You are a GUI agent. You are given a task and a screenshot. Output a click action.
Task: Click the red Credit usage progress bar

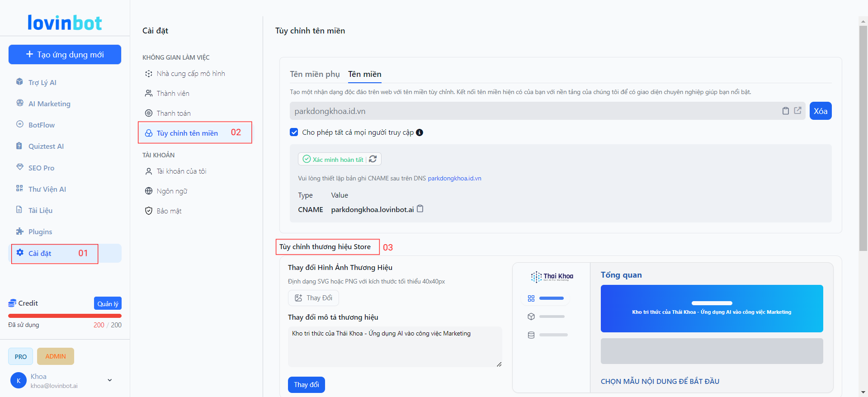(x=65, y=316)
